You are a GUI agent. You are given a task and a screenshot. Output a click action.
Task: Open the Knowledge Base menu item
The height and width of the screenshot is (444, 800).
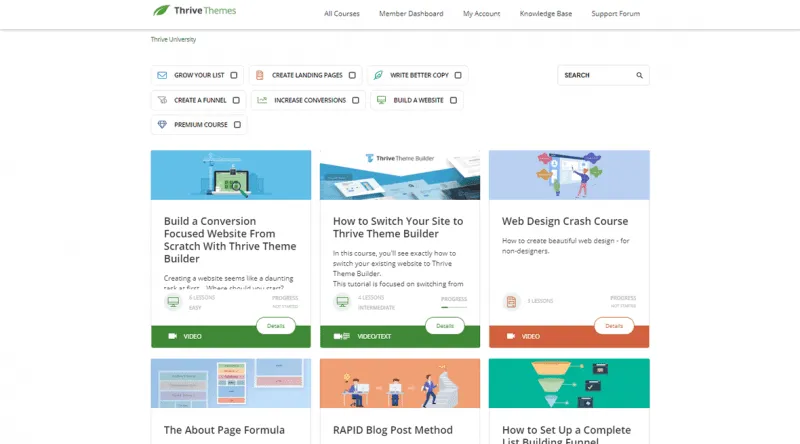546,14
